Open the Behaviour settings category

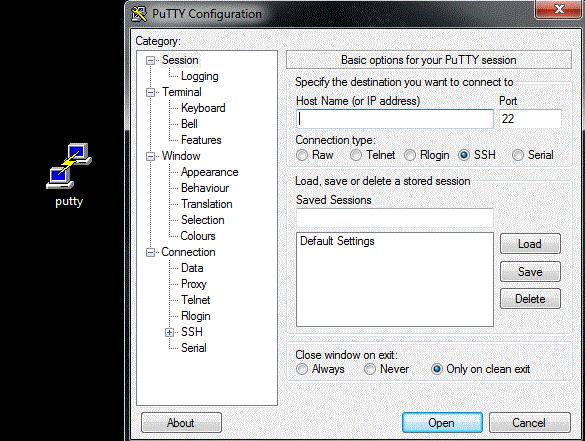coord(205,188)
